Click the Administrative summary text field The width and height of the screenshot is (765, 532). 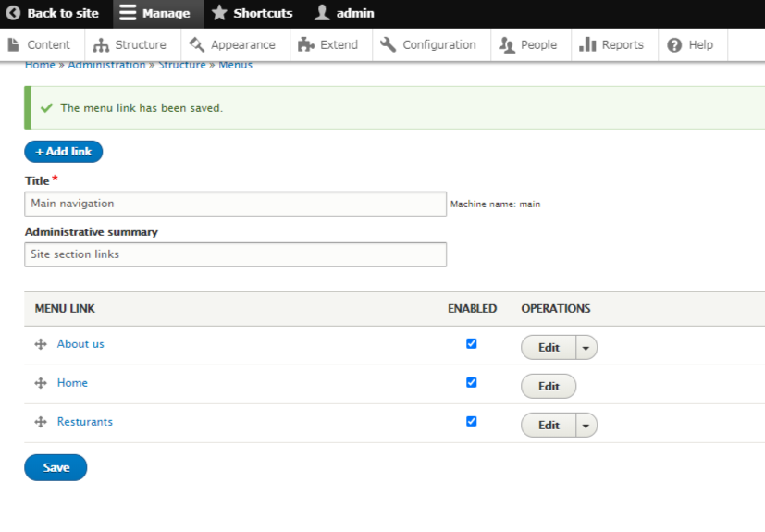pyautogui.click(x=235, y=254)
